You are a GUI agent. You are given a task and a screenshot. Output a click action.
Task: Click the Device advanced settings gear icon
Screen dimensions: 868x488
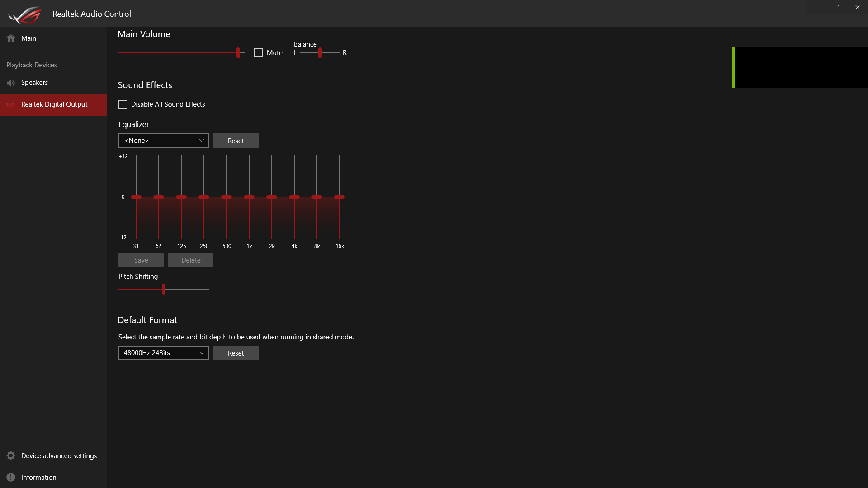(x=11, y=455)
